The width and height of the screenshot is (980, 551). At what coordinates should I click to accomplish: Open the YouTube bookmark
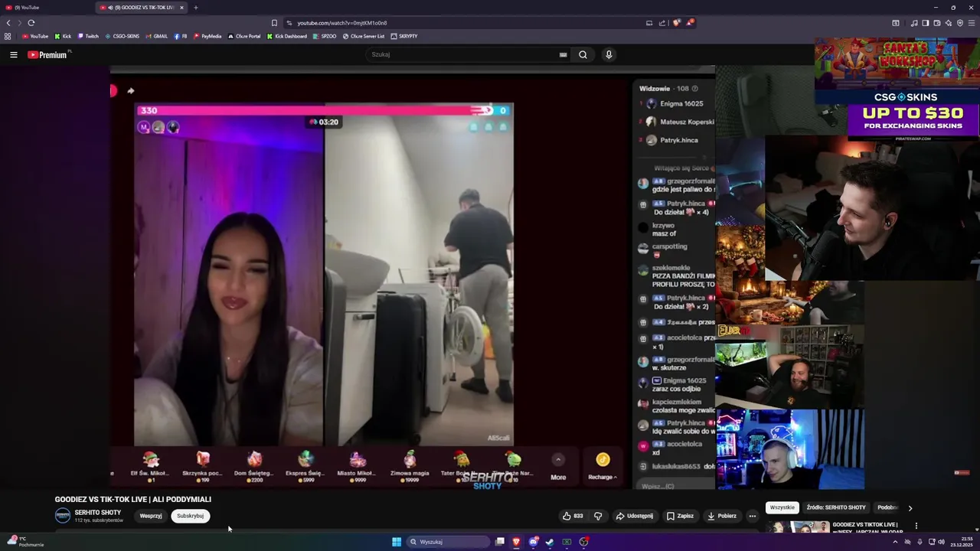(35, 36)
